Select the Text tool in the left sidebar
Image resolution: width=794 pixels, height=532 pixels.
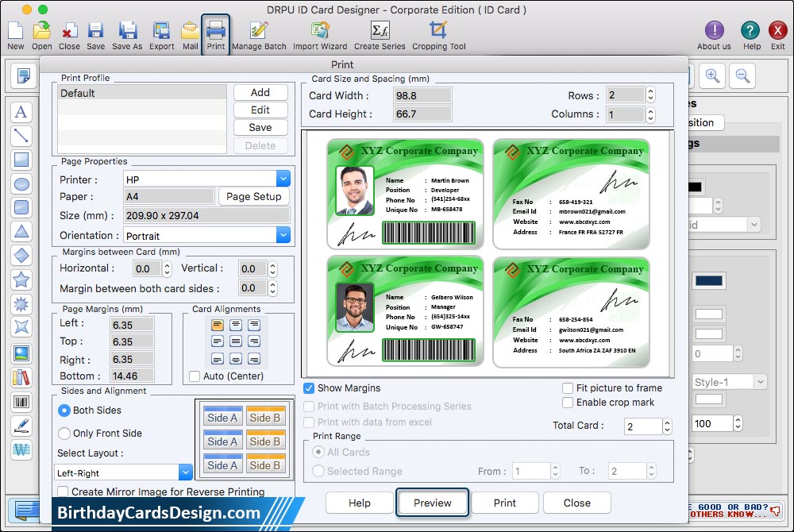[x=21, y=112]
